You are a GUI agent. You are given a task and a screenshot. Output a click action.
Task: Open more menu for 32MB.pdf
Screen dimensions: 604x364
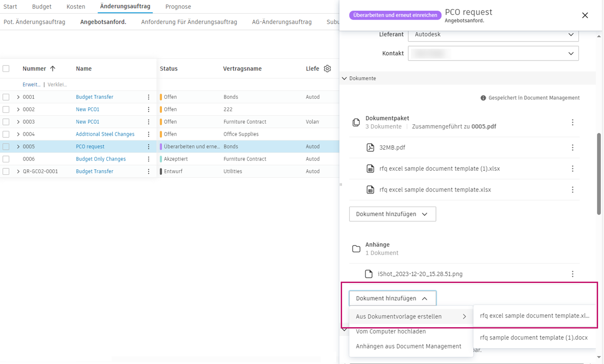(573, 147)
